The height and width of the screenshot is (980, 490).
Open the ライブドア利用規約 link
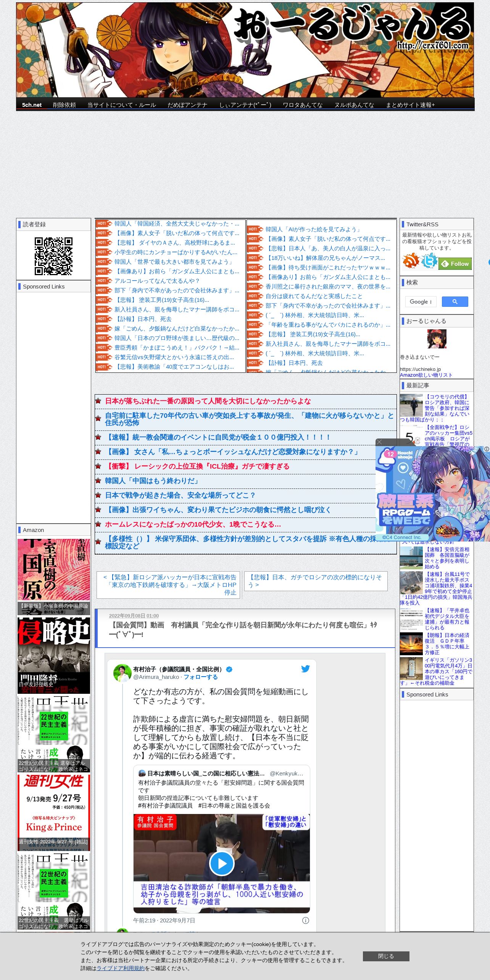[121, 968]
